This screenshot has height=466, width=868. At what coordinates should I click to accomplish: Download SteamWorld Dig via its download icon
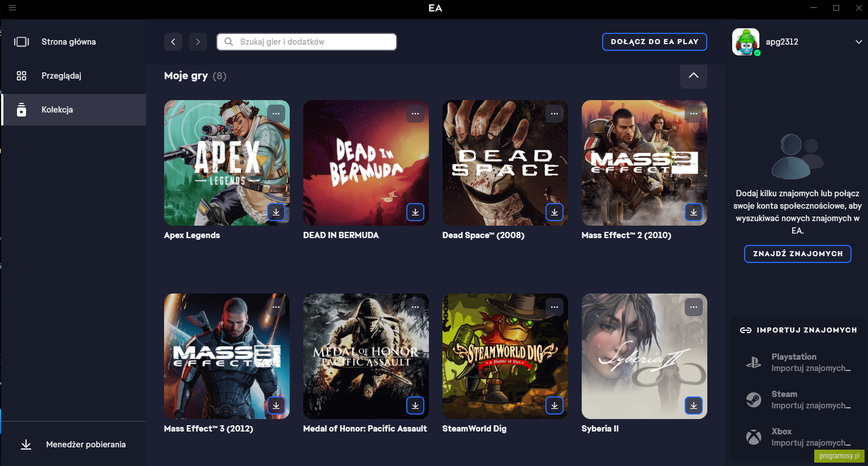click(x=555, y=405)
